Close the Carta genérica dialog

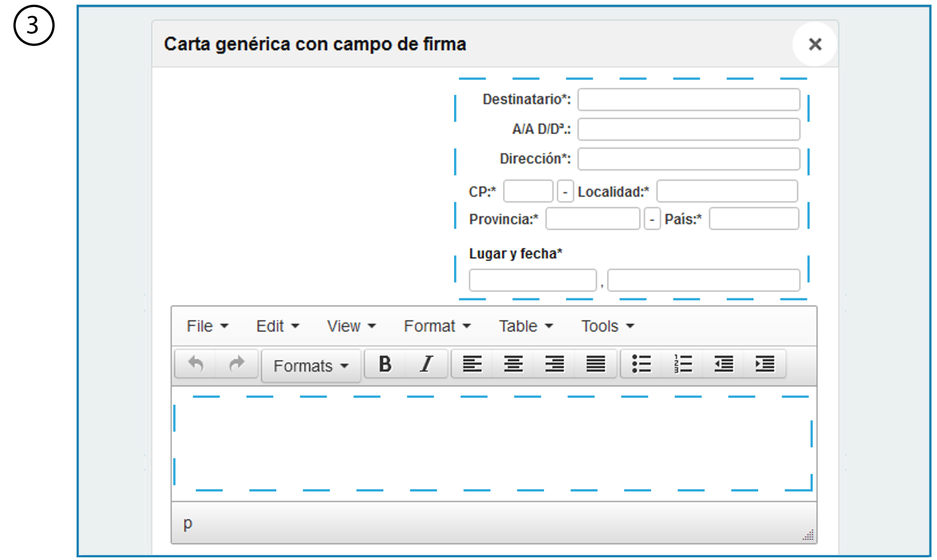[815, 44]
